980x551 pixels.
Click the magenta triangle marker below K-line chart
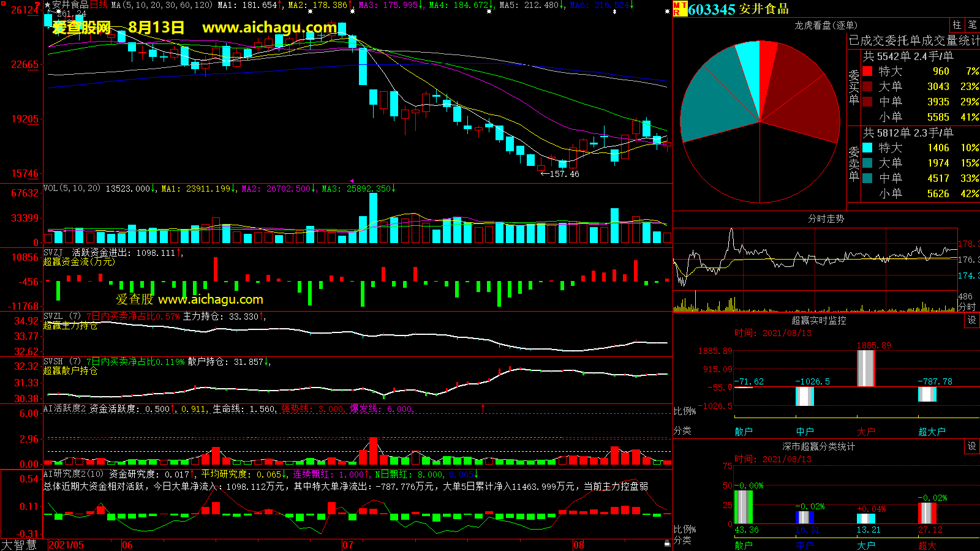click(x=352, y=181)
